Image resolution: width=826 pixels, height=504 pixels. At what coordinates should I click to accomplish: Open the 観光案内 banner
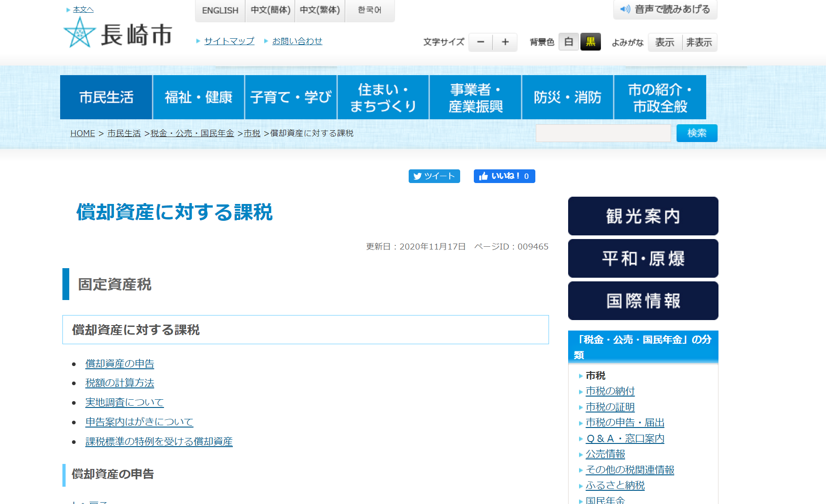click(643, 216)
